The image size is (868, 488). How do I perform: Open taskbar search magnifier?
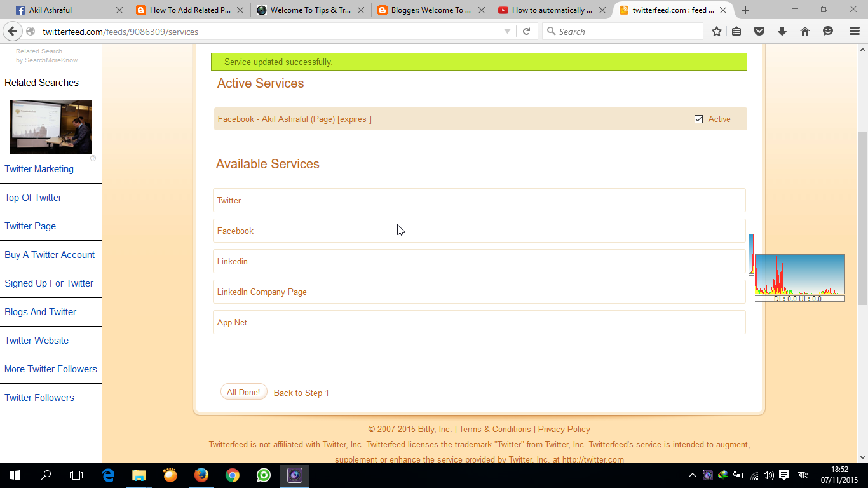[46, 475]
